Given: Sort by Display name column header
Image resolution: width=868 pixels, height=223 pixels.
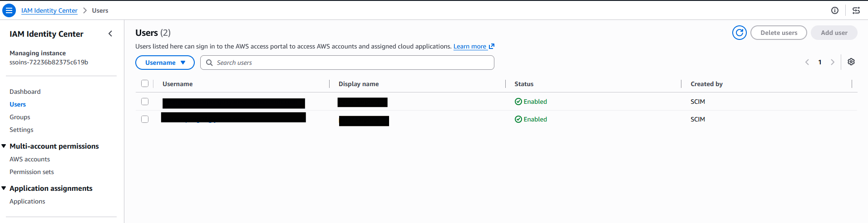Looking at the screenshot, I should pos(359,84).
